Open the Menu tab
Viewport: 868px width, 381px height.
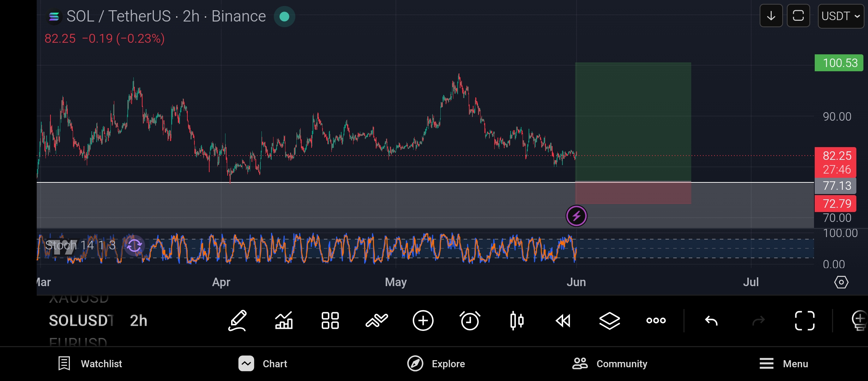783,364
